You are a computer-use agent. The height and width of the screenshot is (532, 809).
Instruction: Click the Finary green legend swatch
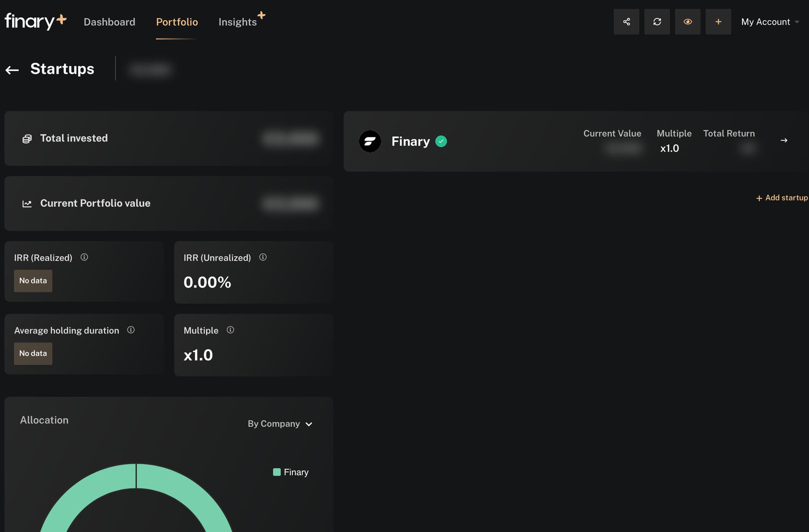click(x=277, y=472)
